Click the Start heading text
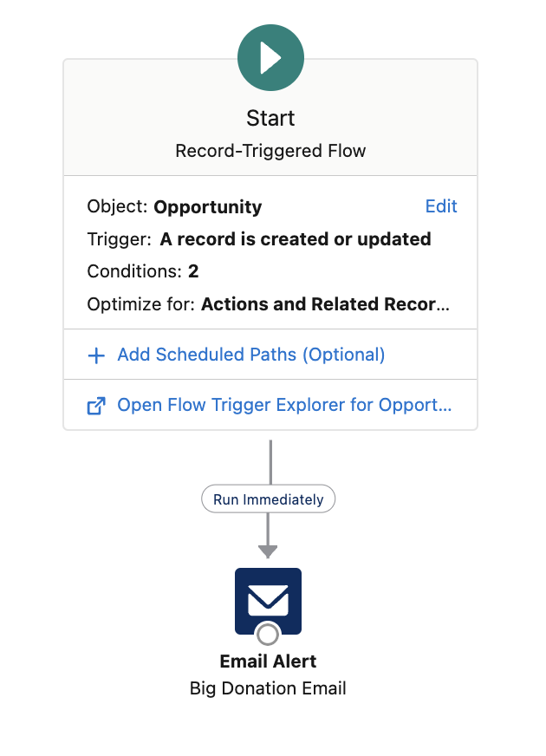The height and width of the screenshot is (756, 546). pos(270,118)
